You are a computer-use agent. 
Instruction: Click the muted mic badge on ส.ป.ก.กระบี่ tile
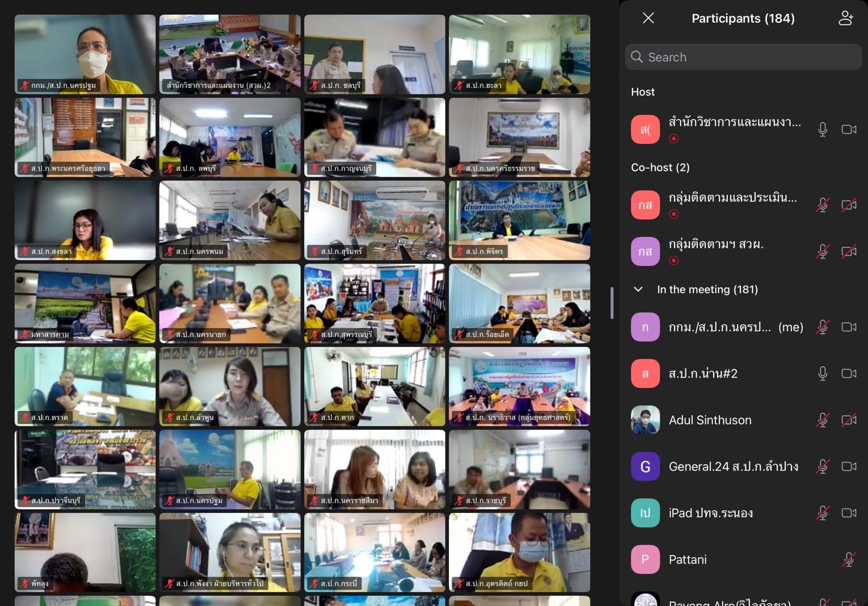pos(314,584)
